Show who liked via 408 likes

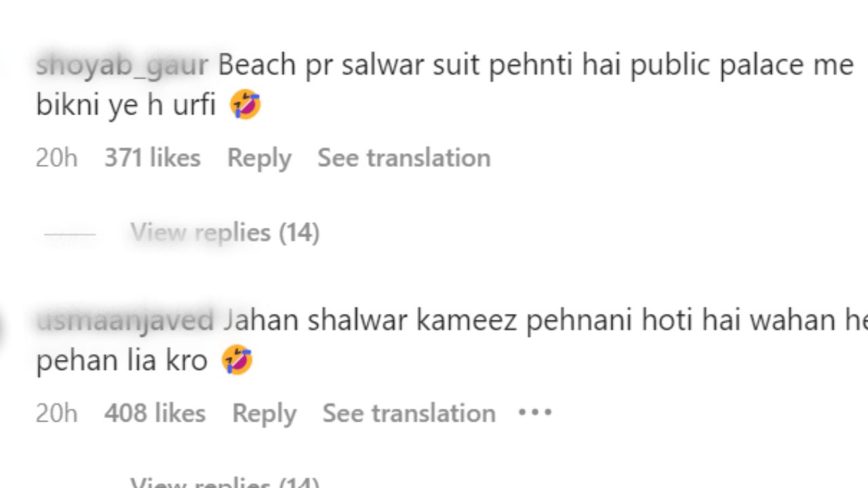(x=155, y=413)
